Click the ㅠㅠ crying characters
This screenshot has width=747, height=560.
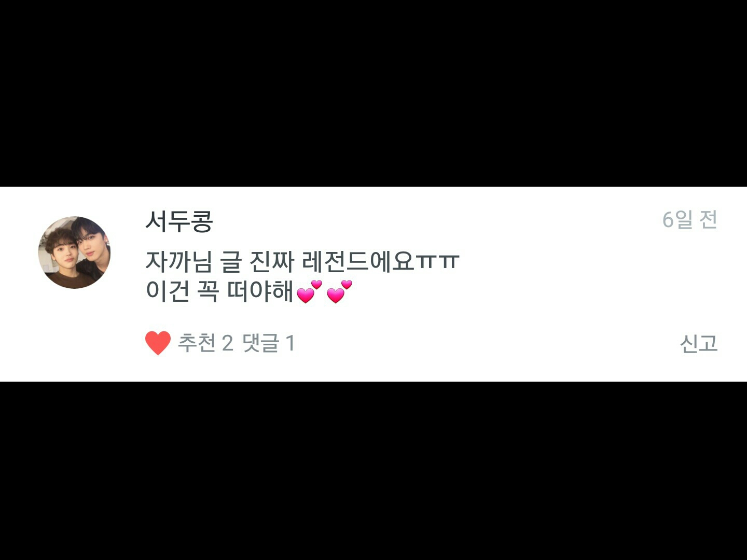437,261
